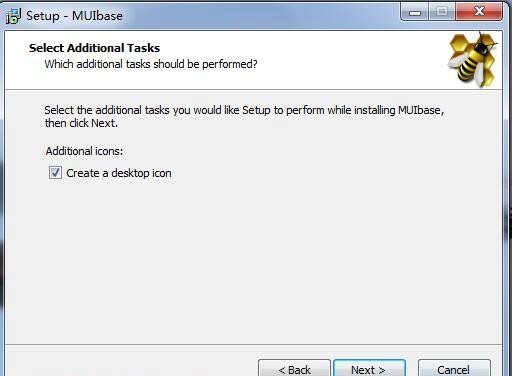
Task: Minimize the Setup window
Action: point(415,13)
